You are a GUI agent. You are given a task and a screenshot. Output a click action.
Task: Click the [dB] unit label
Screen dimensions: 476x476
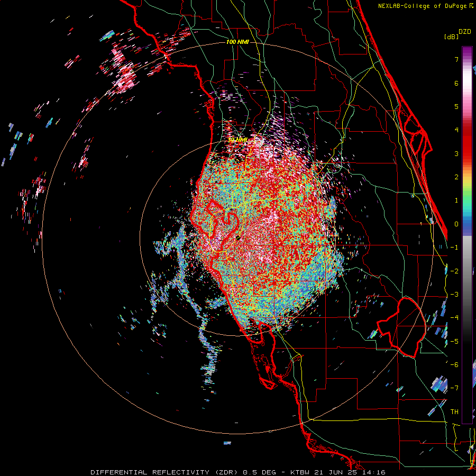[451, 36]
